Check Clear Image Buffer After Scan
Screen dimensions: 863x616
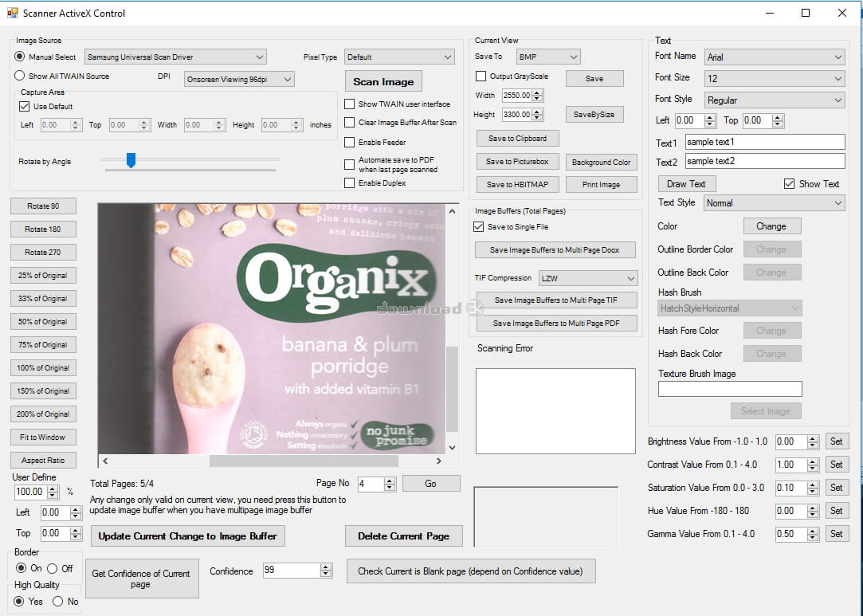click(349, 122)
